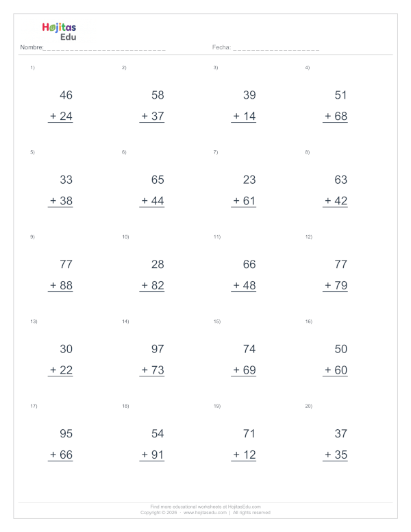Viewport: 411px width, 532px height.
Task: Select problem 4, 51 + 68
Action: [x=335, y=106]
